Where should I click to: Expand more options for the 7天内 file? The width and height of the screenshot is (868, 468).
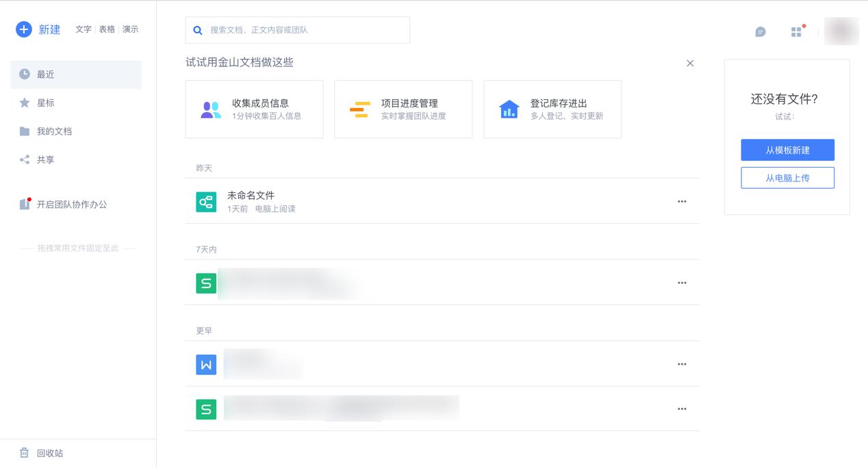[682, 283]
